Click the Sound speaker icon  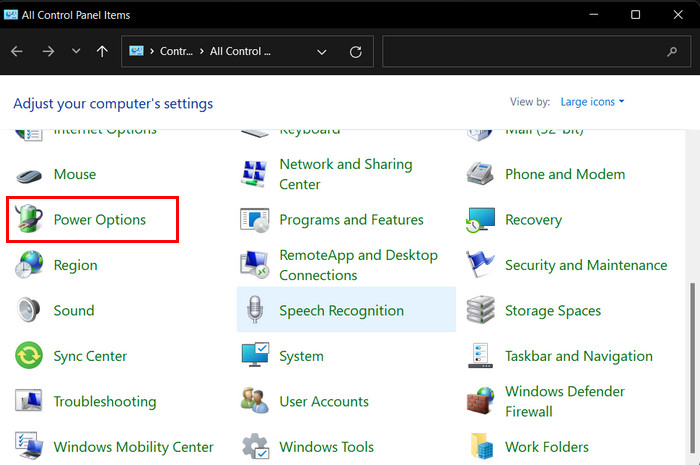(29, 310)
